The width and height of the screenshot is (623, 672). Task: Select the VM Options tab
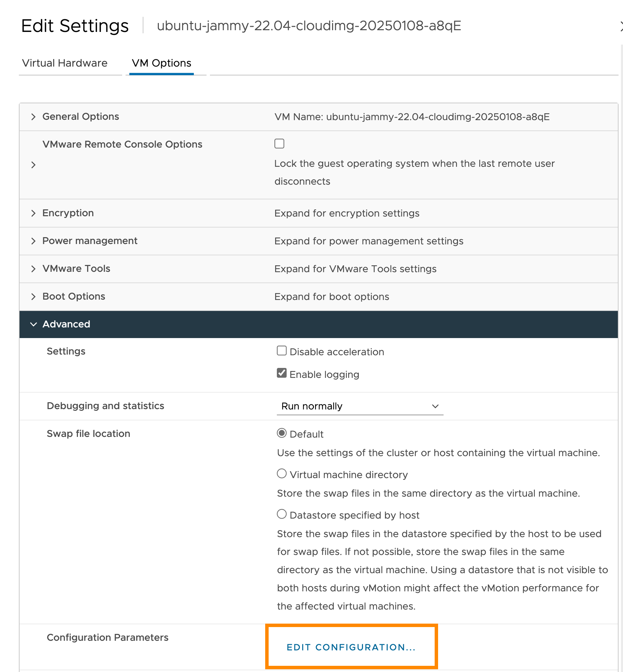click(161, 63)
